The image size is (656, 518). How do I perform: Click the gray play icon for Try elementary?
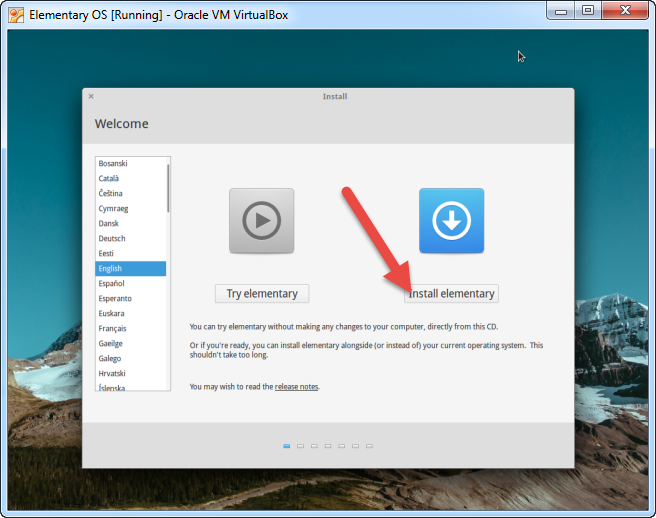tap(261, 221)
